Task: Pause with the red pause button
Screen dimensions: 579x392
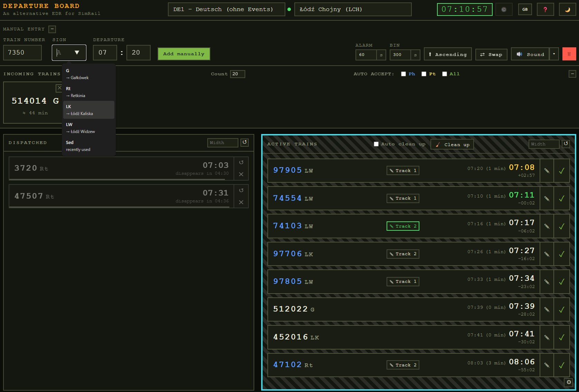Action: (569, 54)
